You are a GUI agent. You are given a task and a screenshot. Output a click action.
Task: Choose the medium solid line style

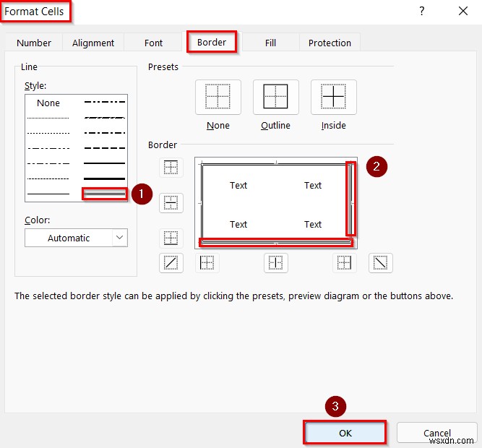tap(105, 163)
